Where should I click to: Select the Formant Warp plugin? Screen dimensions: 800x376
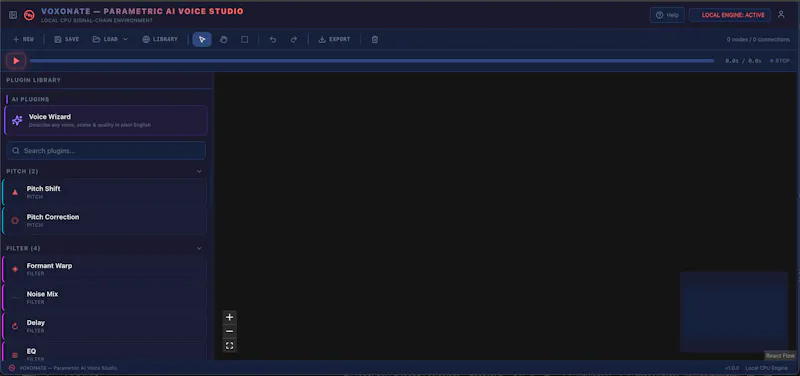click(105, 269)
